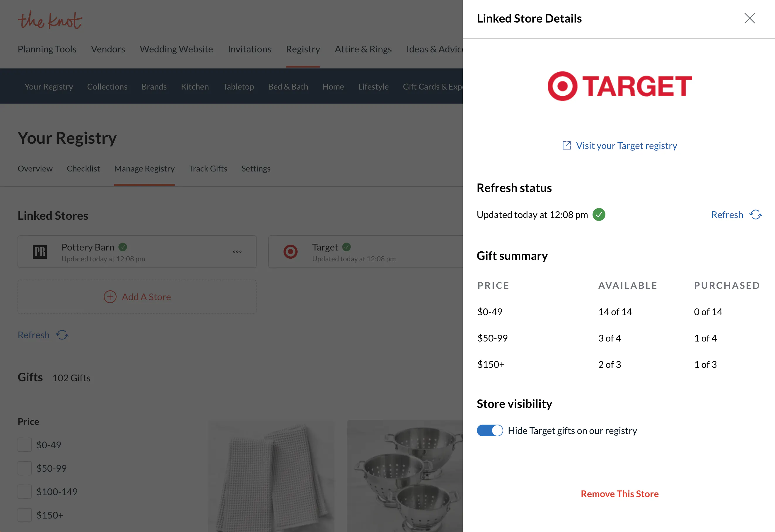Click the green checkmark next to updated time
Image resolution: width=775 pixels, height=532 pixels.
[599, 215]
